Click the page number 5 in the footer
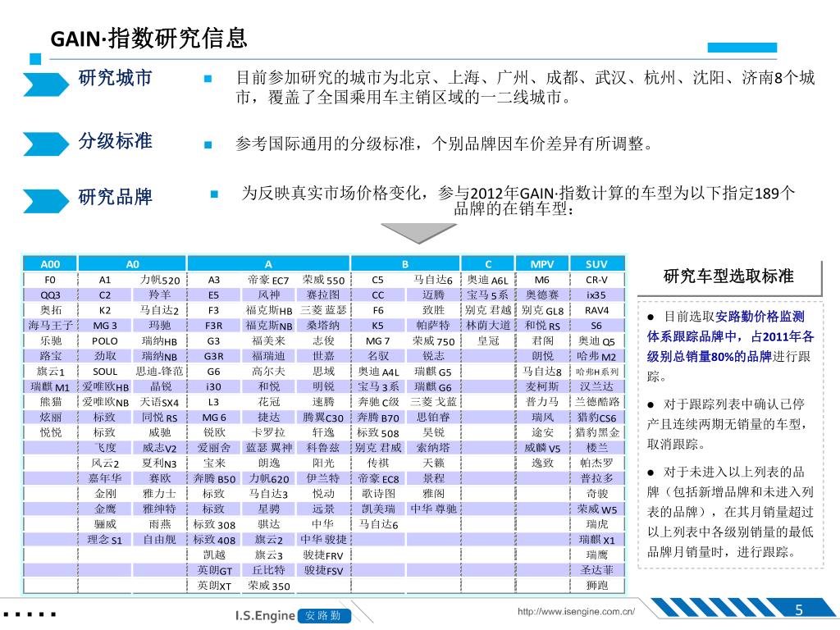Screen dimensions: 840x630 click(x=799, y=609)
